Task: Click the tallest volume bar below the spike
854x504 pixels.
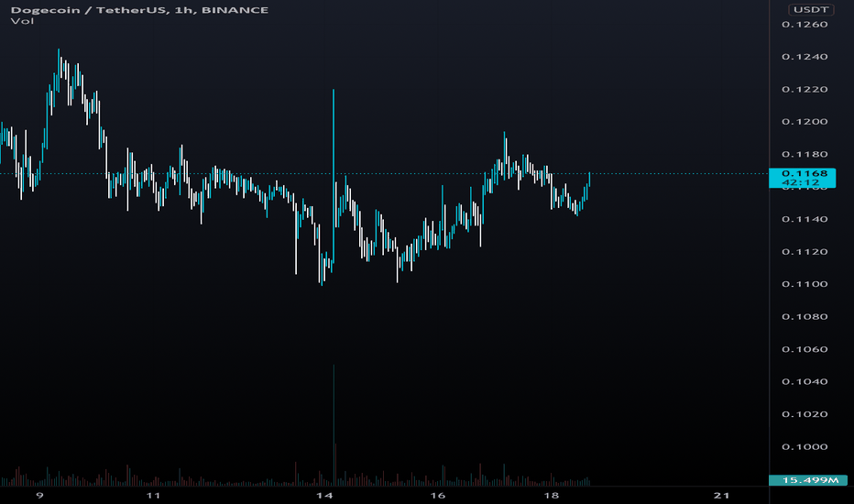Action: point(334,425)
